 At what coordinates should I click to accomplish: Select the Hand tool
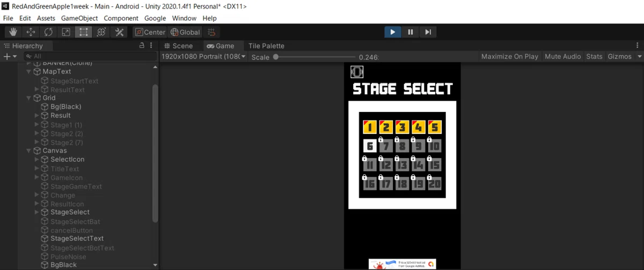coord(13,32)
